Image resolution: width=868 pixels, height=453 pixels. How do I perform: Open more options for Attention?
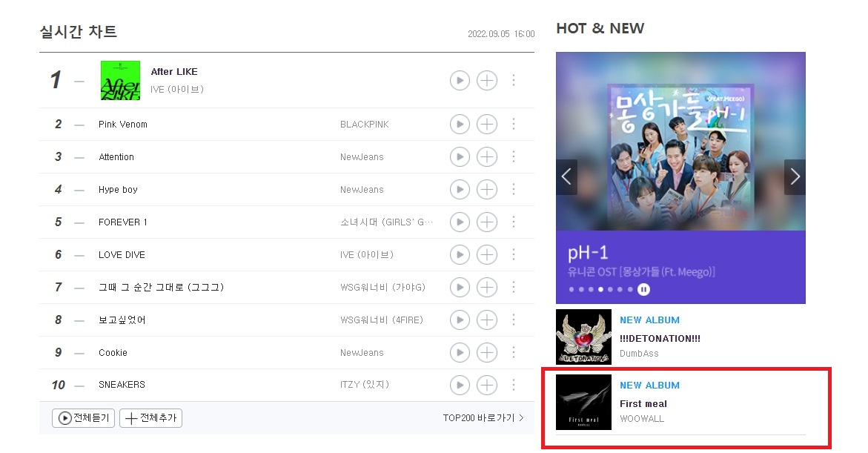pyautogui.click(x=514, y=156)
